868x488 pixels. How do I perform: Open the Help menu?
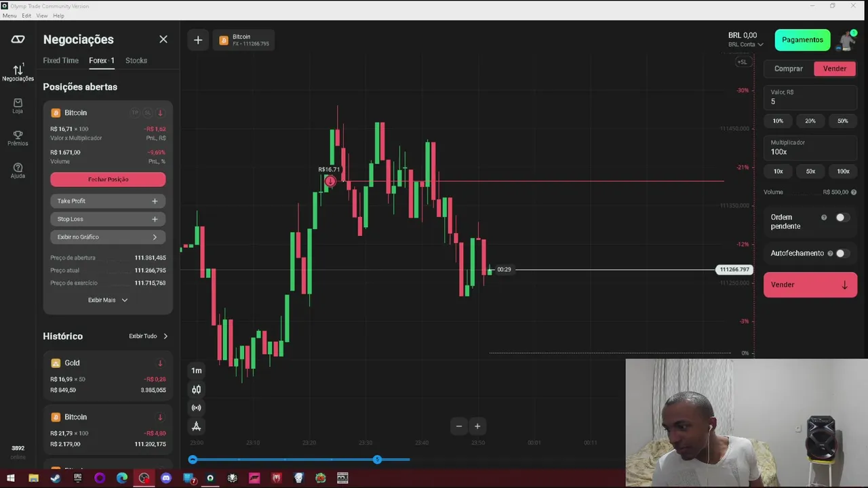[x=58, y=16]
